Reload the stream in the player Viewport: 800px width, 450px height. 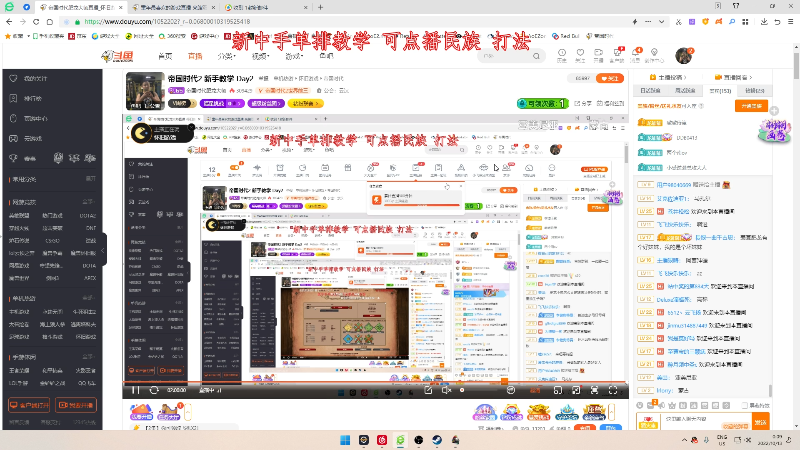pyautogui.click(x=154, y=390)
